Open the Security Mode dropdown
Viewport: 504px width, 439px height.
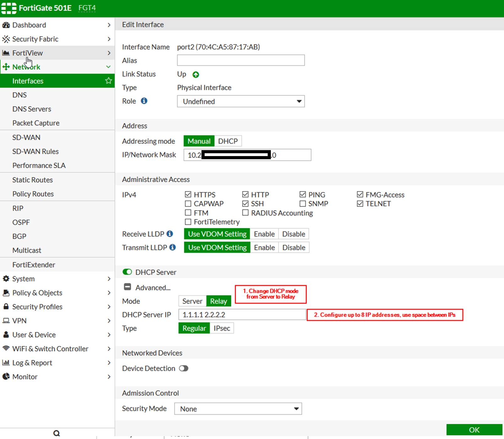[x=238, y=409]
